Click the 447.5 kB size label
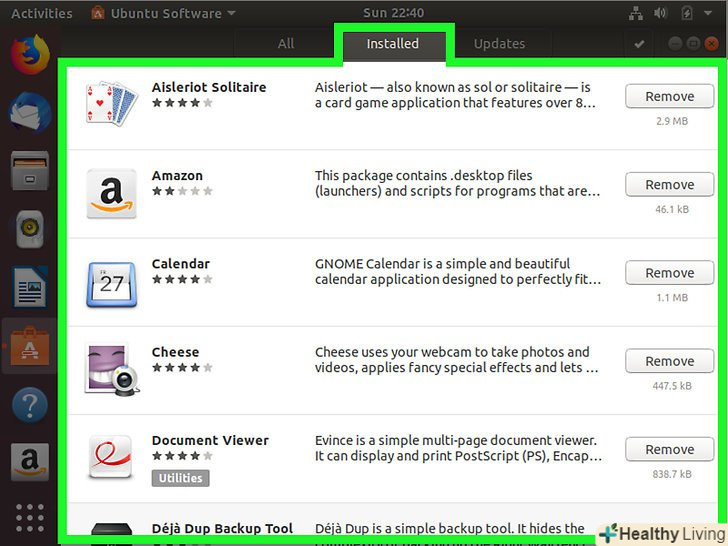This screenshot has height=546, width=728. pos(672,386)
